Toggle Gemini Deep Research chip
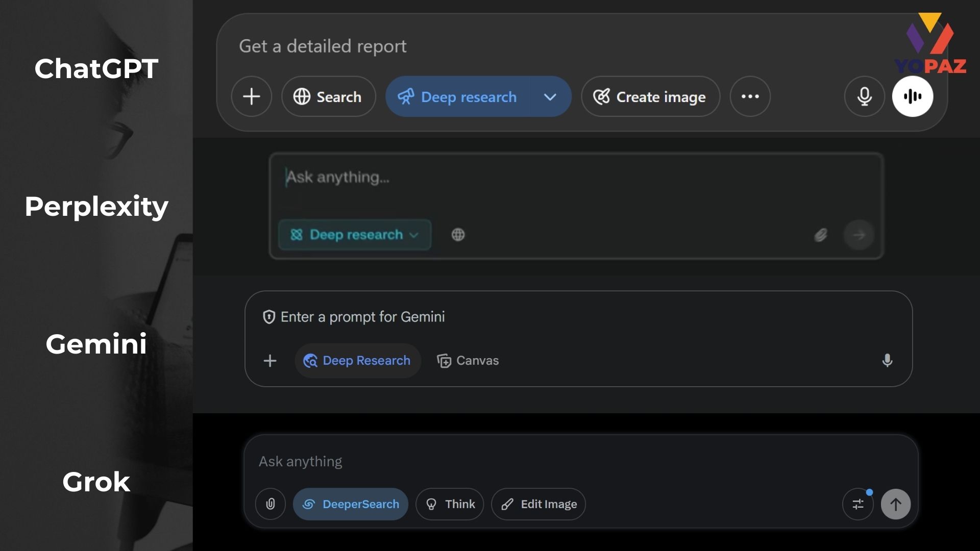Viewport: 980px width, 551px height. [358, 361]
